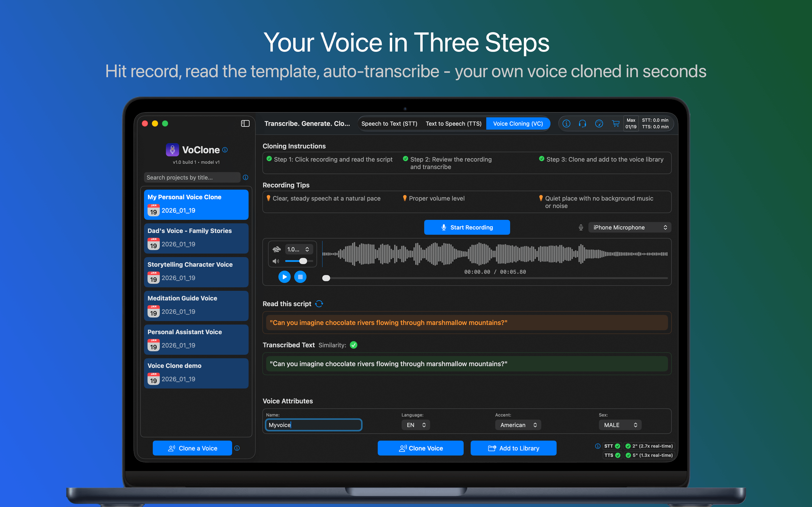Adjust the playback volume slider

[x=303, y=261]
